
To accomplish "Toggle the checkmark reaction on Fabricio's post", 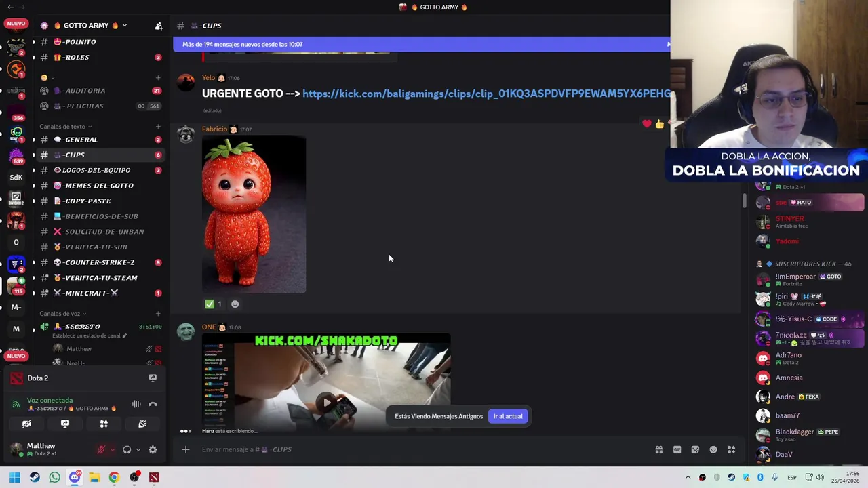I will tap(214, 304).
